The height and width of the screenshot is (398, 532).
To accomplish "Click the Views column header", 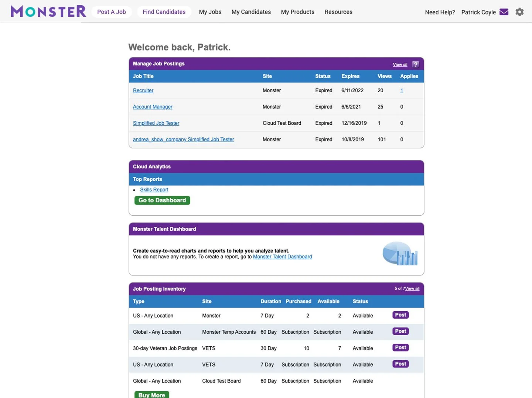I will [x=385, y=76].
